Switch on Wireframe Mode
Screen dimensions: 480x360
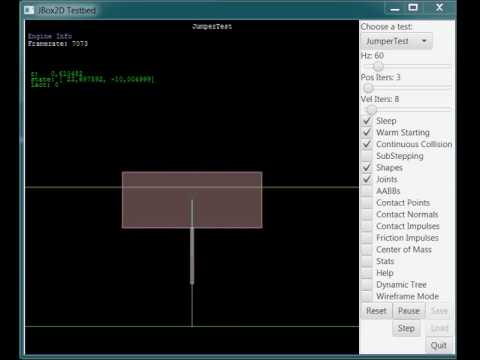367,296
